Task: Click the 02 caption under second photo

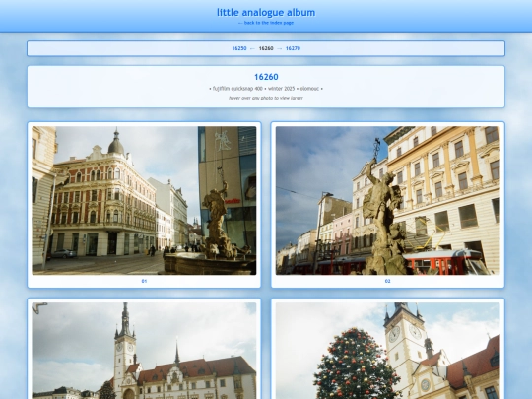Action: (388, 281)
